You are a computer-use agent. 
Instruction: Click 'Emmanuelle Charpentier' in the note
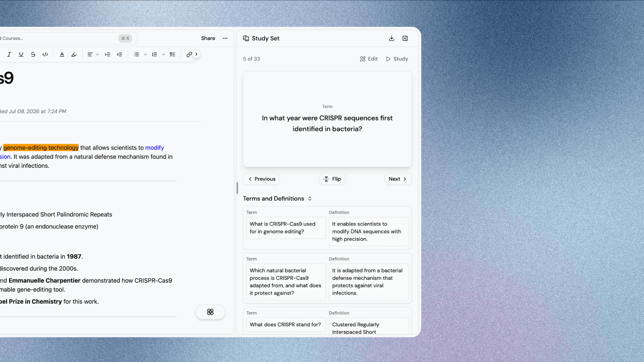[x=45, y=281]
